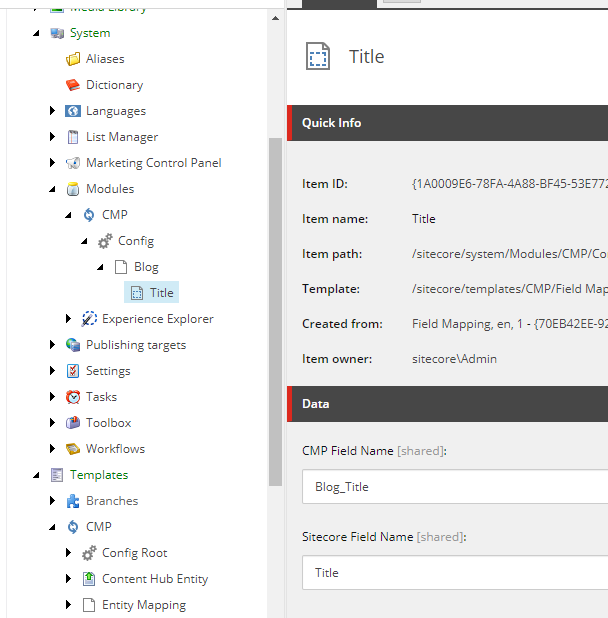Expand the Workflows node

click(52, 449)
